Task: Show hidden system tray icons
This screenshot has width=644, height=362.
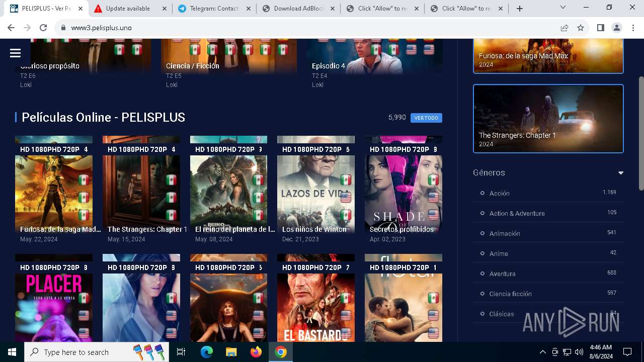Action: tap(542, 352)
